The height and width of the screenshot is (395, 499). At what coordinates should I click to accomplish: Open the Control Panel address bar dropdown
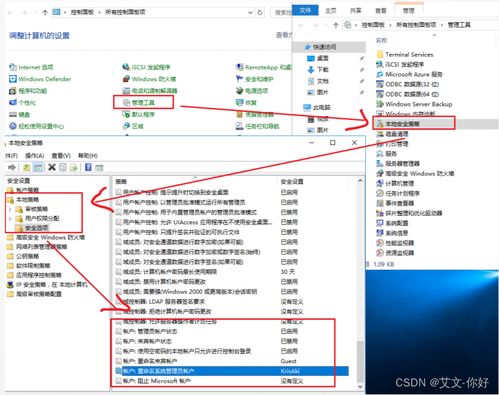[x=250, y=12]
